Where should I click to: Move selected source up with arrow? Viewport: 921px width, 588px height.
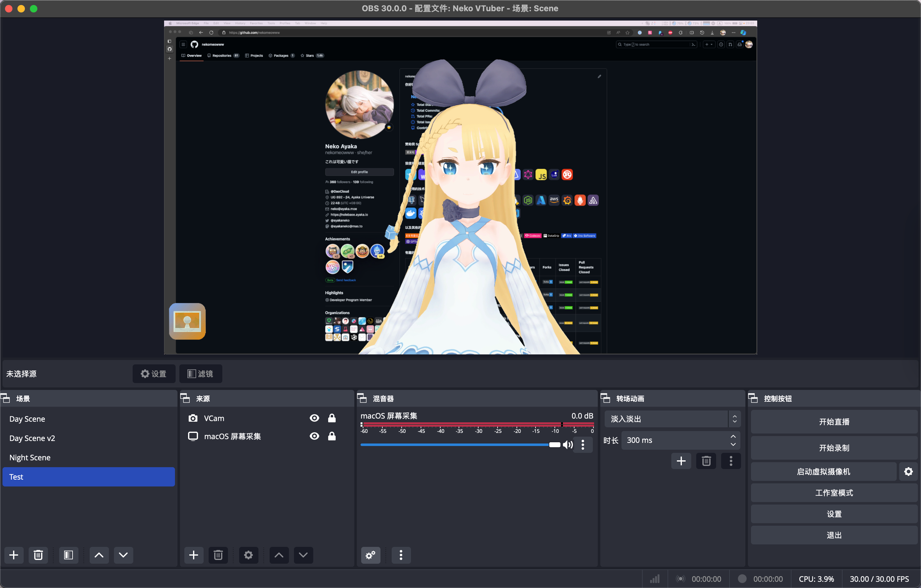tap(279, 555)
